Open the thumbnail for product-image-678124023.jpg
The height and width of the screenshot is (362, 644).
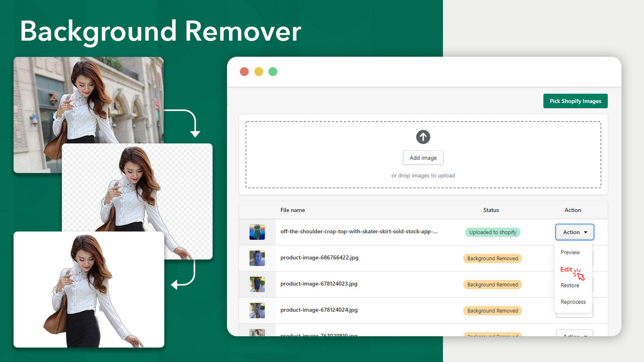point(257,284)
